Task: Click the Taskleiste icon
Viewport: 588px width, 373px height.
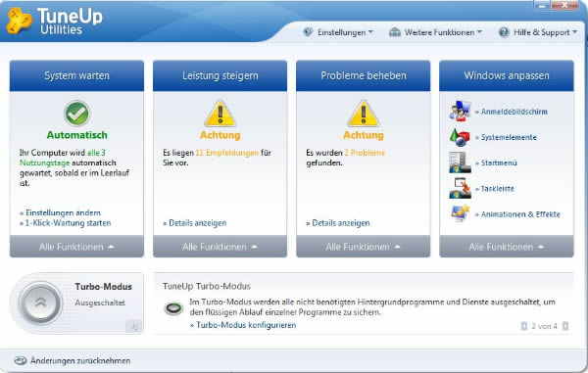Action: pyautogui.click(x=460, y=188)
